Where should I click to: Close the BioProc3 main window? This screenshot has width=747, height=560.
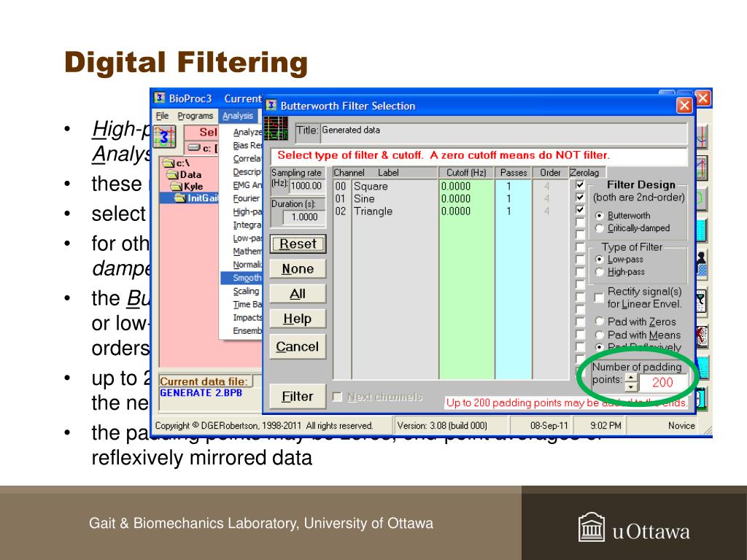(703, 98)
